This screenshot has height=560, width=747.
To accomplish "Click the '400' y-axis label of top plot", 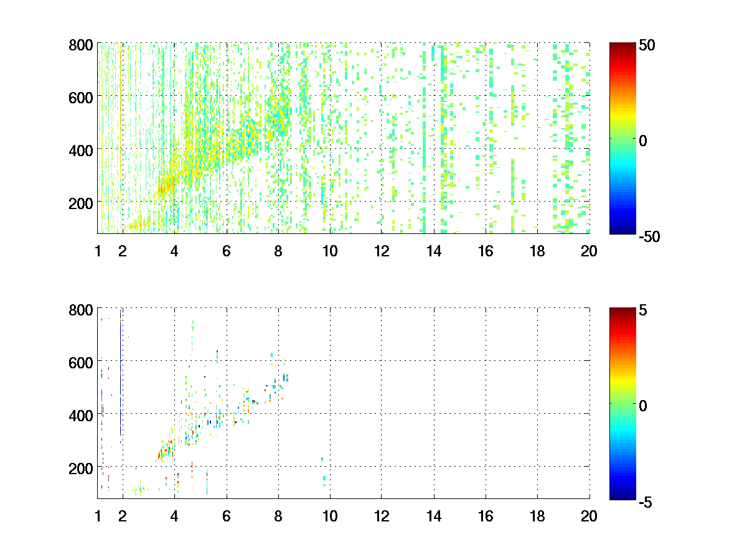I will point(81,151).
